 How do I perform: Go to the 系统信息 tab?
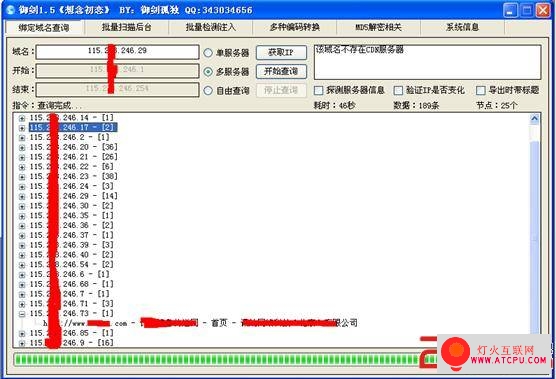pos(462,27)
